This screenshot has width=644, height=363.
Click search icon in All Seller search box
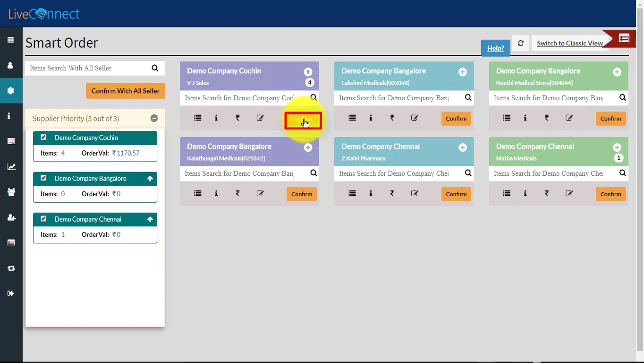point(155,68)
